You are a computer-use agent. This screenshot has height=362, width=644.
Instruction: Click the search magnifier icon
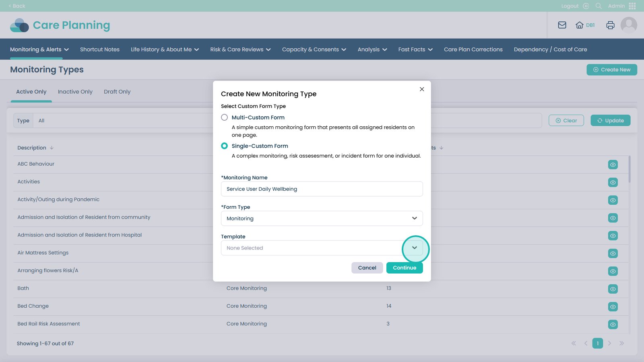click(x=599, y=6)
